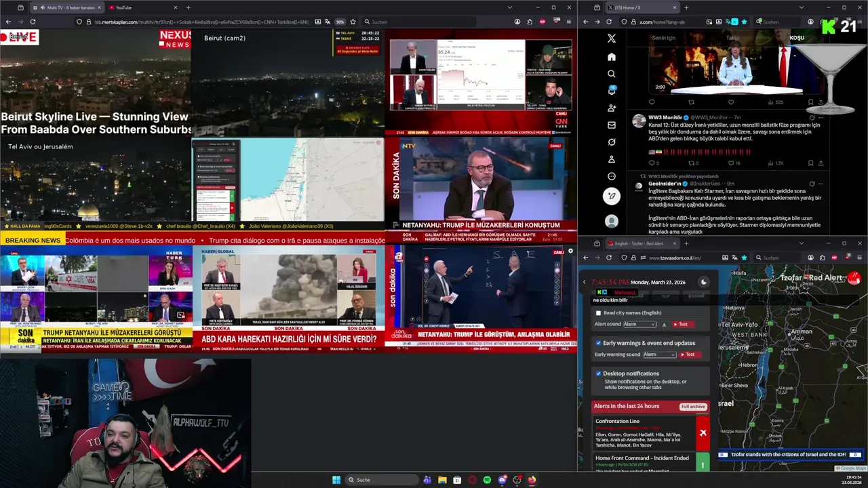Screen dimensions: 868x488
Task: Toggle dark mode moon in Tzofar panel
Action: click(x=703, y=282)
